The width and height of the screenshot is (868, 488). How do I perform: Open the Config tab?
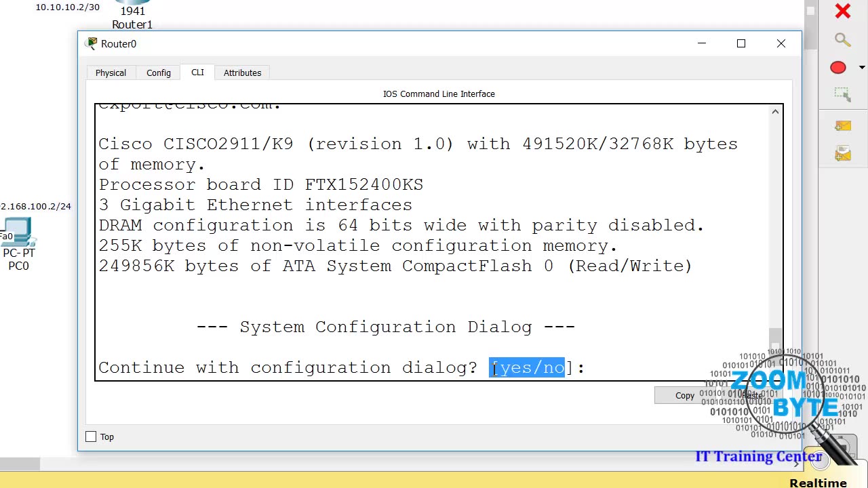click(159, 73)
